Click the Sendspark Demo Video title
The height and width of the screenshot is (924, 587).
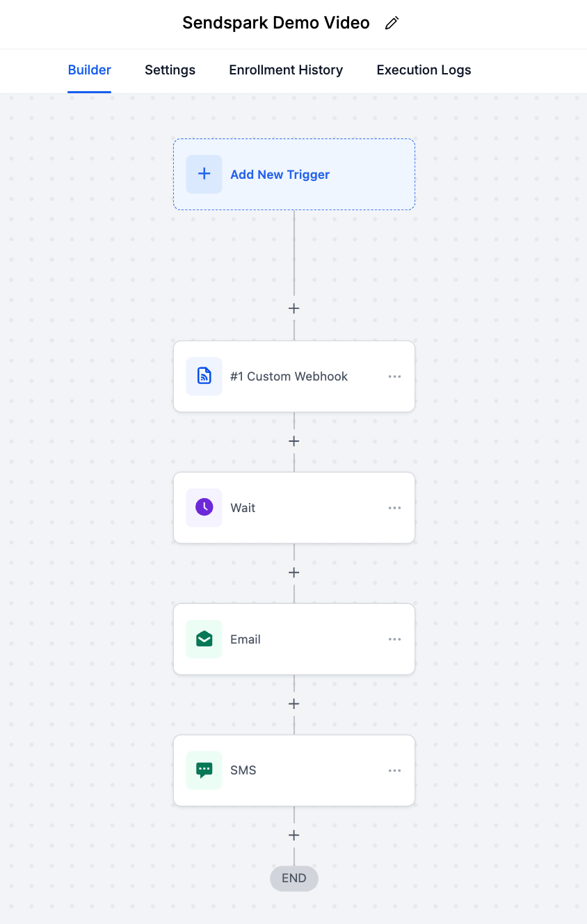tap(276, 23)
